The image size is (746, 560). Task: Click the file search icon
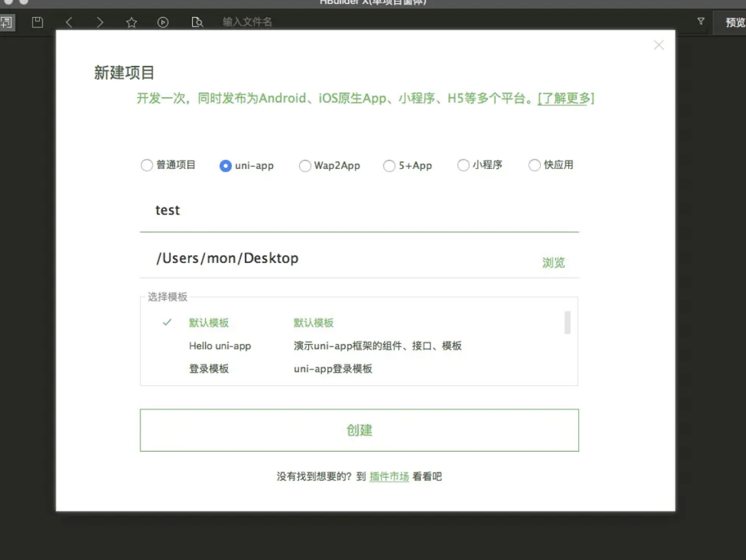pos(197,22)
